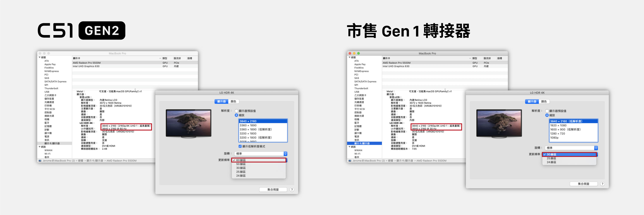
Task: Choose 24 赫茲 in the Gen 1 refresh menu
Action: tap(569, 162)
